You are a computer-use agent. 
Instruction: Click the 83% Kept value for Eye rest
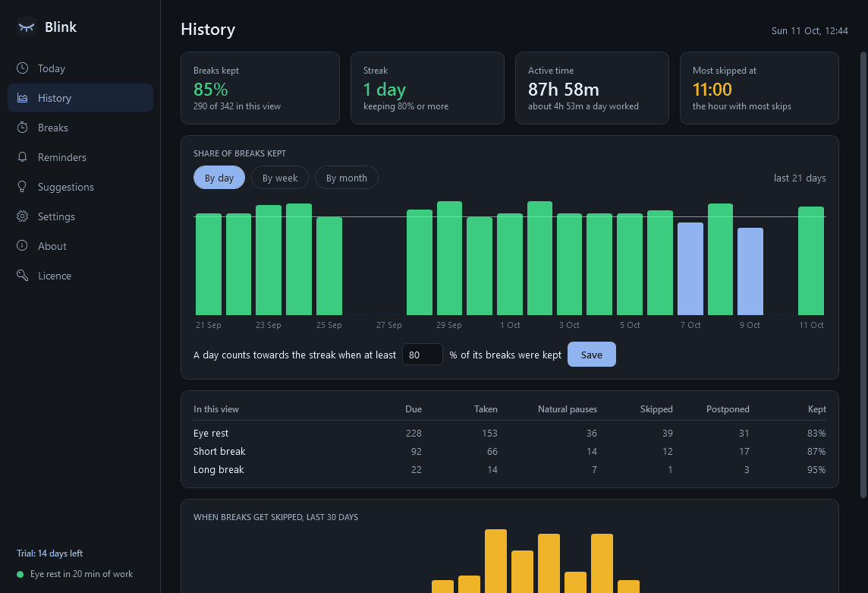pyautogui.click(x=816, y=433)
